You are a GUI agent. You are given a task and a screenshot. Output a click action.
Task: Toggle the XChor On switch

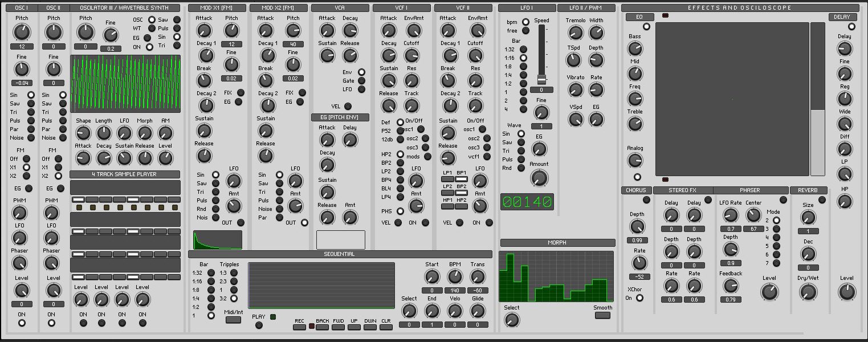tap(639, 298)
